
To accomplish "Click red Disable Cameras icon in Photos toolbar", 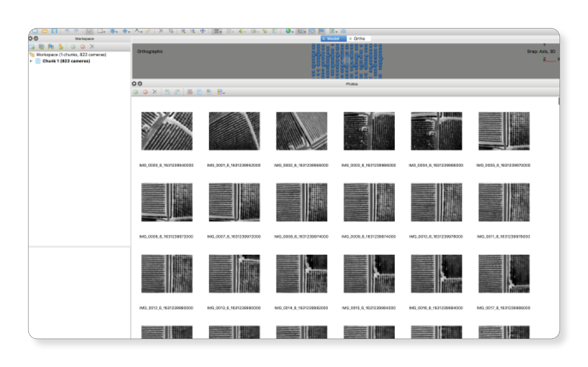I will click(145, 92).
